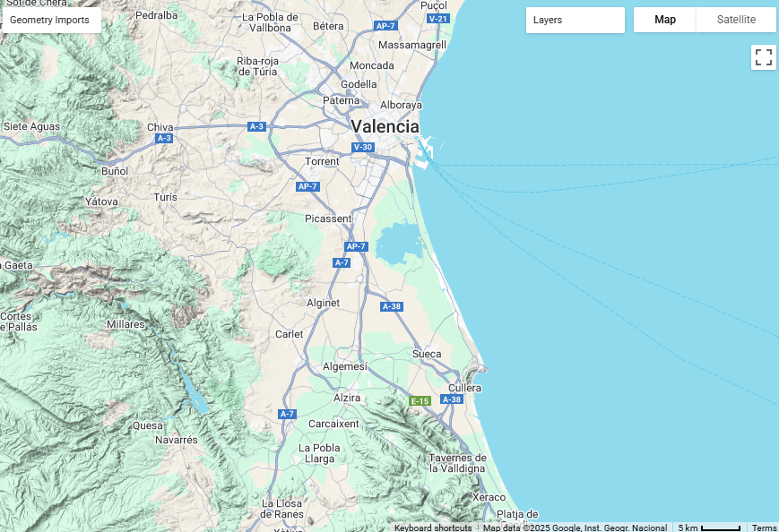This screenshot has width=779, height=532.
Task: Click the Bétera town label
Action: 328,26
